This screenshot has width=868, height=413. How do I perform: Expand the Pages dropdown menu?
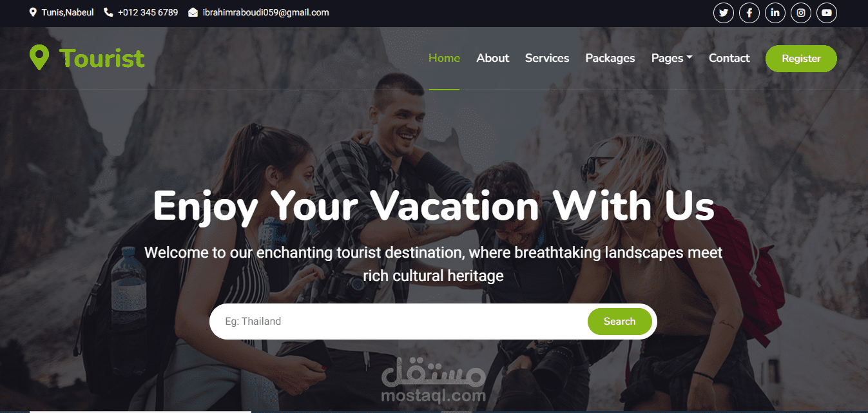pyautogui.click(x=672, y=58)
